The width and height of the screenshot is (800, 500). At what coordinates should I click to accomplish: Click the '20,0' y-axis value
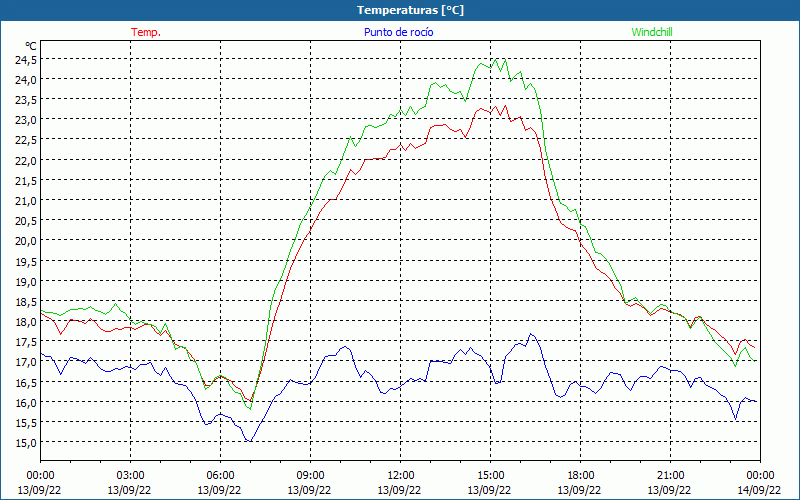[x=26, y=241]
